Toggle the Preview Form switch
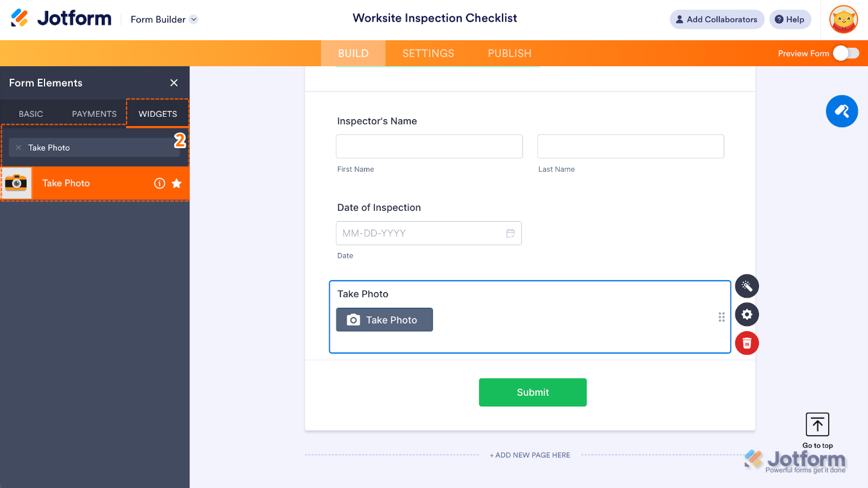 click(846, 54)
